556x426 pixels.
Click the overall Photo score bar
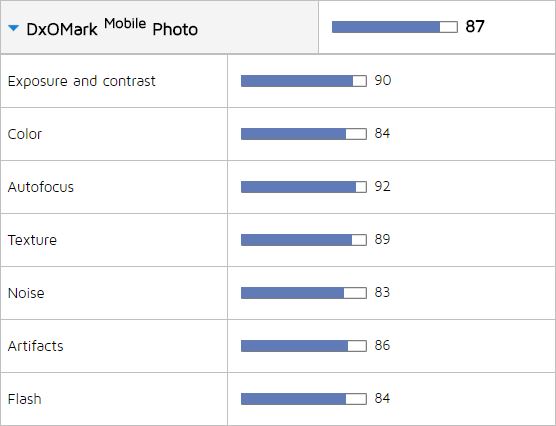click(395, 27)
